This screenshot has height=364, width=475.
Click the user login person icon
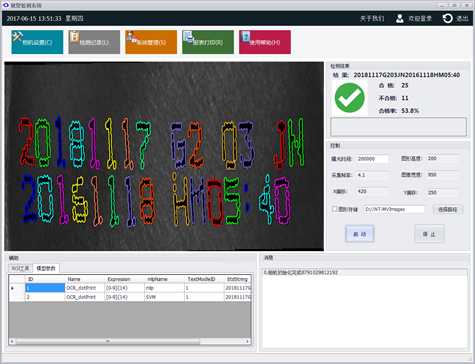pyautogui.click(x=399, y=18)
